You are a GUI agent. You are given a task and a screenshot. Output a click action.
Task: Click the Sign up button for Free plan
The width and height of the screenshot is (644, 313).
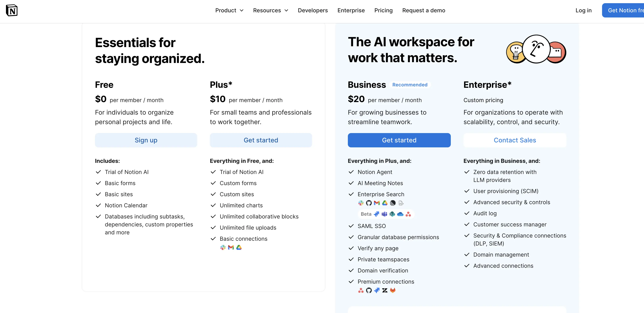pyautogui.click(x=146, y=140)
